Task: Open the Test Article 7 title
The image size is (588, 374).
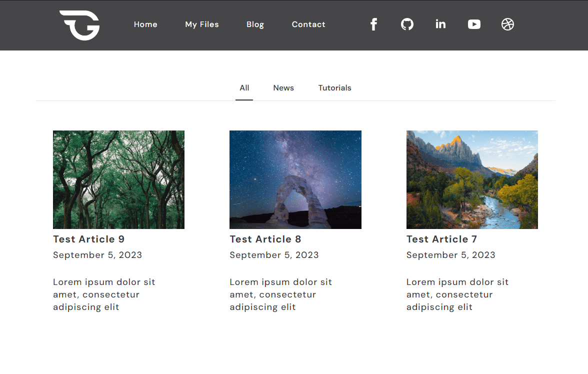Action: coord(442,239)
